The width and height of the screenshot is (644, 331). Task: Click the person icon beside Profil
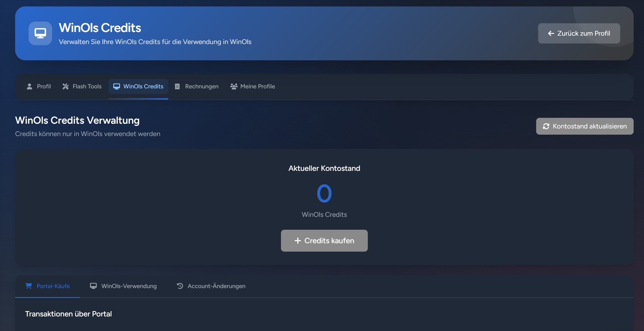(29, 86)
